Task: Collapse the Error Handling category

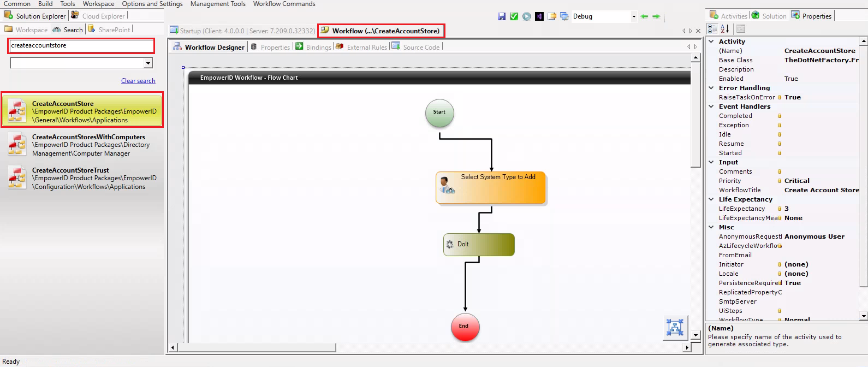Action: (x=711, y=88)
